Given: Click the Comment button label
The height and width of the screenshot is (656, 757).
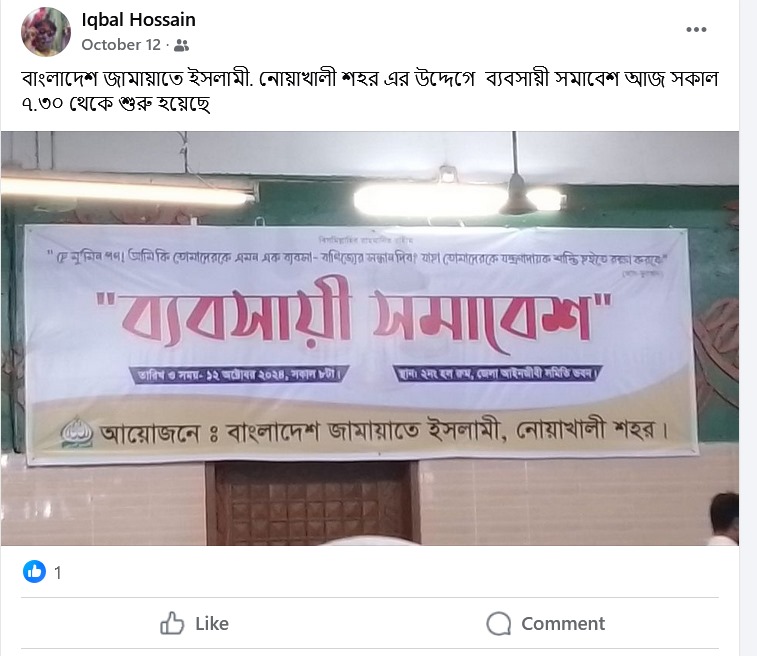Looking at the screenshot, I should (x=563, y=624).
